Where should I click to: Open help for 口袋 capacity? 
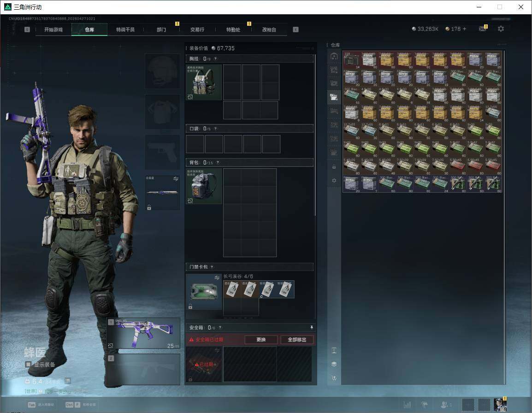pos(215,129)
